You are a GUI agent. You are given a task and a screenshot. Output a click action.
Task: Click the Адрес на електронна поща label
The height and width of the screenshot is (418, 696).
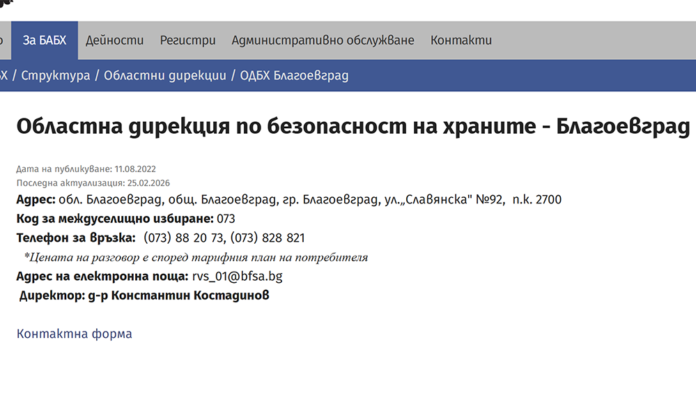(103, 276)
